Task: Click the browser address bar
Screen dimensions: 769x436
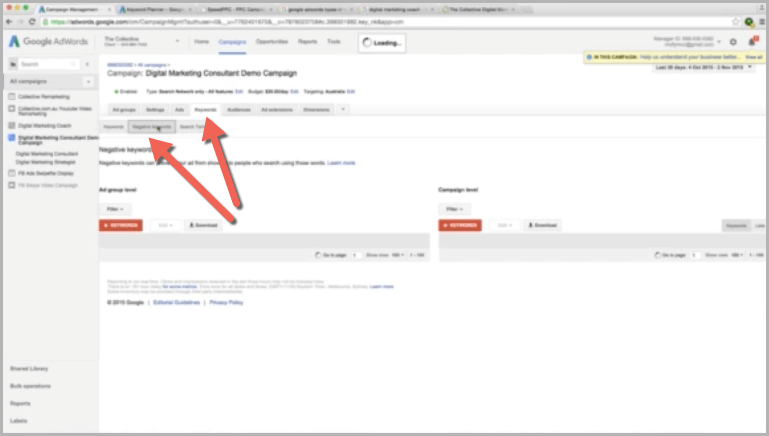Action: 387,22
